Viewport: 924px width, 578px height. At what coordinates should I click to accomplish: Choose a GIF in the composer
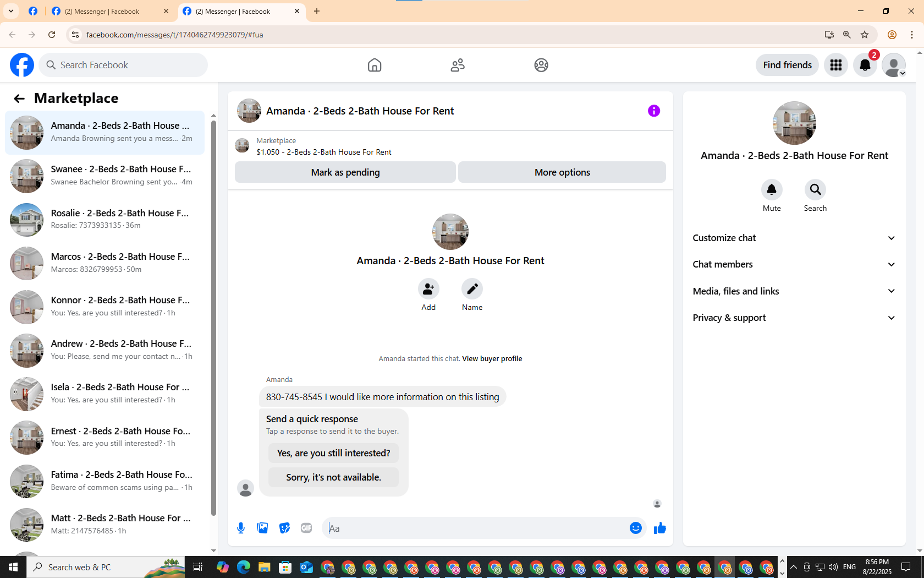pyautogui.click(x=306, y=528)
